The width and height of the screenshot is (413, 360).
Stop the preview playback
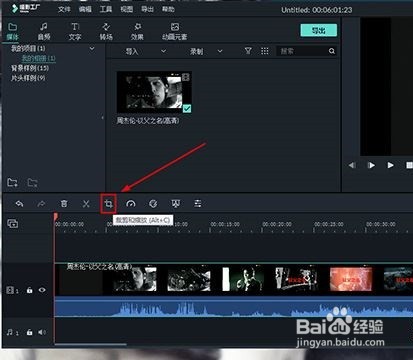(x=409, y=165)
